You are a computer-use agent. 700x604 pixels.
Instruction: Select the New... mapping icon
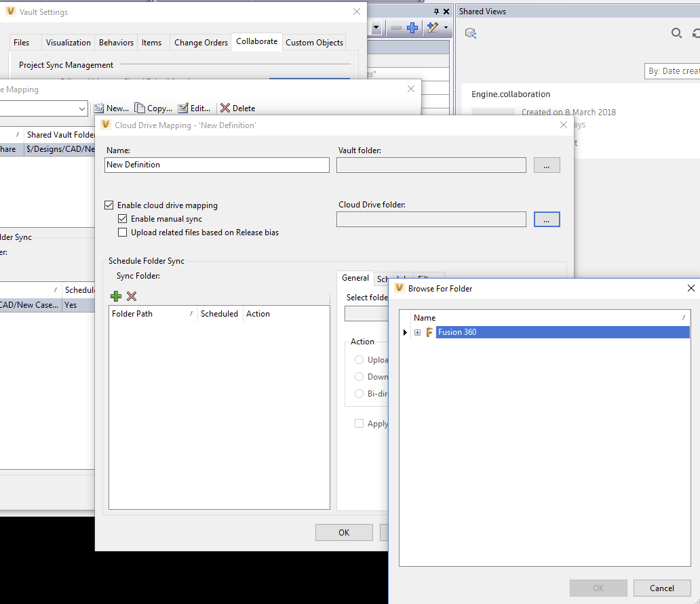coord(111,108)
